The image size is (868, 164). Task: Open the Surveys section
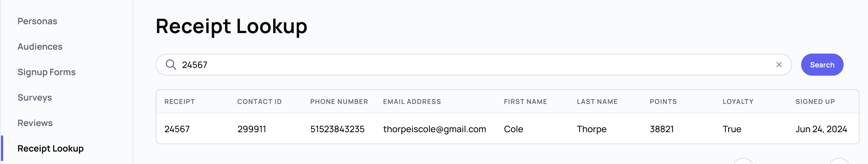tap(35, 97)
